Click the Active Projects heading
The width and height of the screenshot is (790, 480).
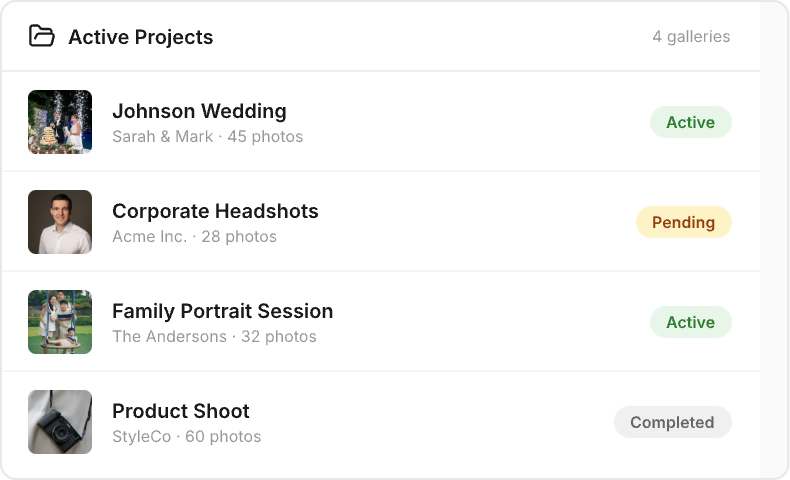tap(140, 37)
